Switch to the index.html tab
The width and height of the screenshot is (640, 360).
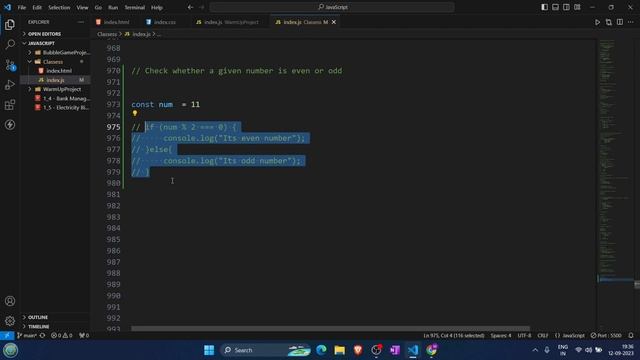113,22
